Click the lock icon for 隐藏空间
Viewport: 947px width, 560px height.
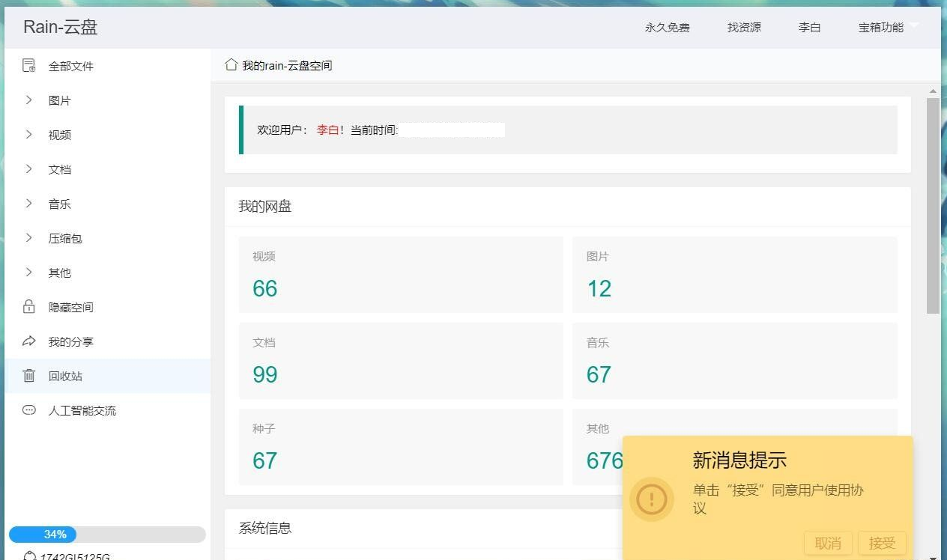click(x=29, y=307)
